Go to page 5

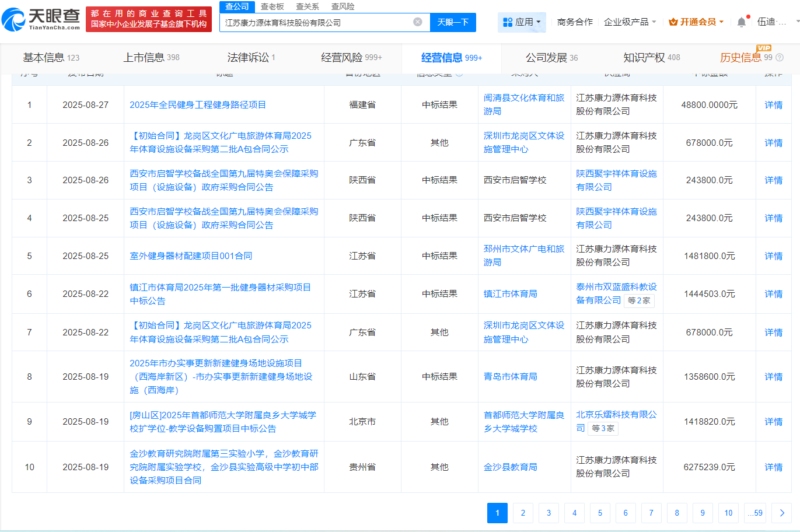(x=600, y=513)
